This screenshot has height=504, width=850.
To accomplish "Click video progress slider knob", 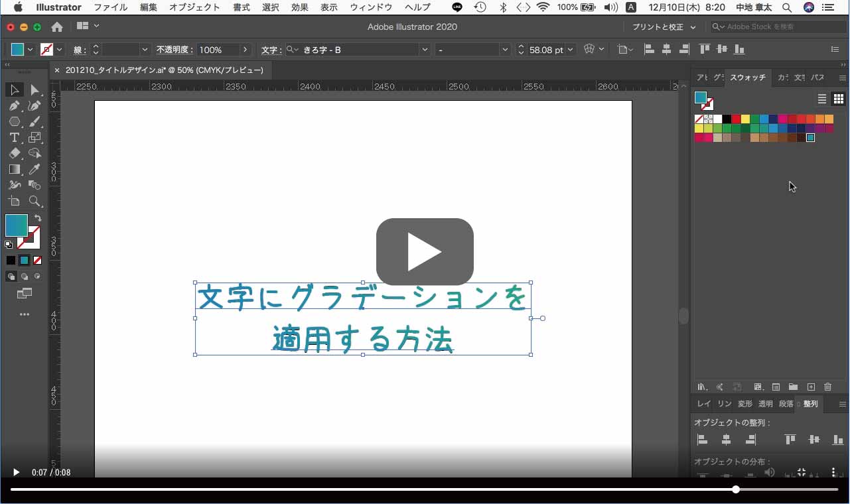I will [736, 489].
